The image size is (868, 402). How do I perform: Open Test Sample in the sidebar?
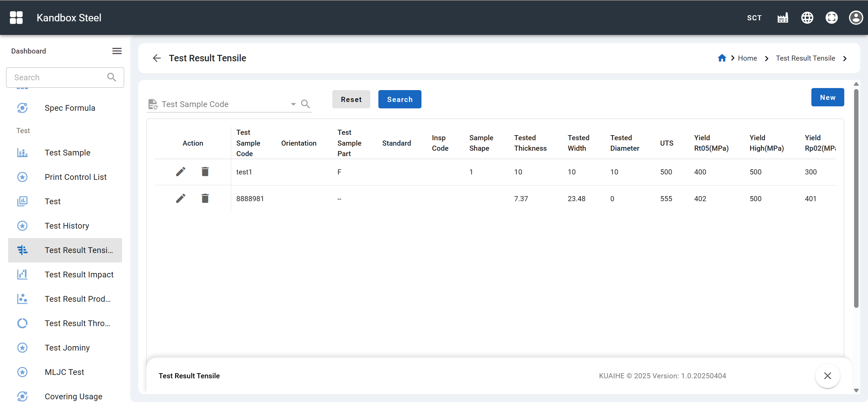pyautogui.click(x=67, y=153)
